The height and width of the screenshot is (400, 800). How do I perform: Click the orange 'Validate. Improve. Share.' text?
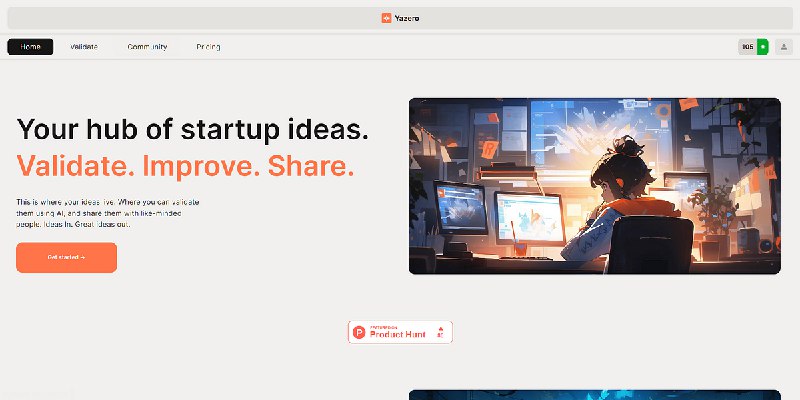tap(185, 166)
